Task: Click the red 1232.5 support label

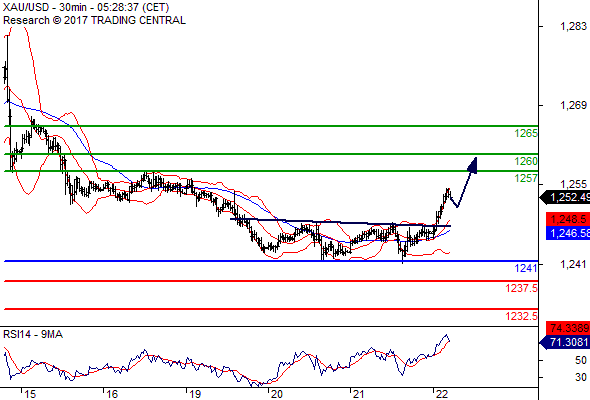Action: tap(522, 316)
